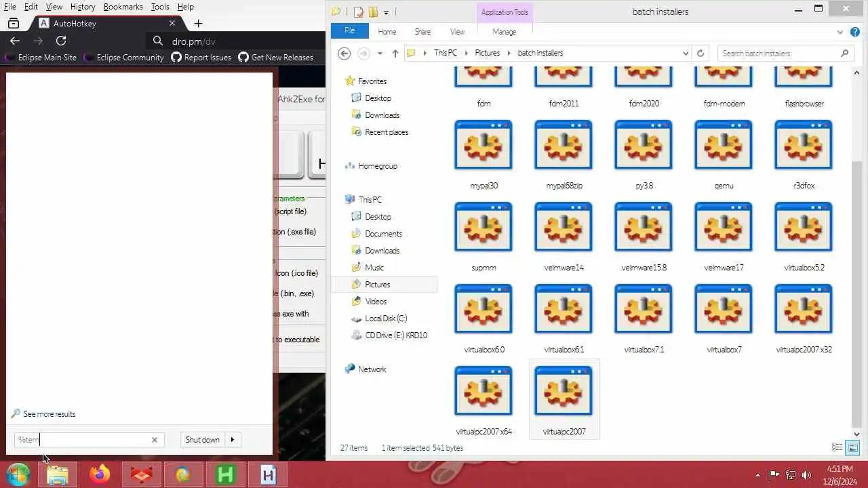Select the virtualpc2007 batch file icon
The image size is (868, 488).
click(564, 391)
